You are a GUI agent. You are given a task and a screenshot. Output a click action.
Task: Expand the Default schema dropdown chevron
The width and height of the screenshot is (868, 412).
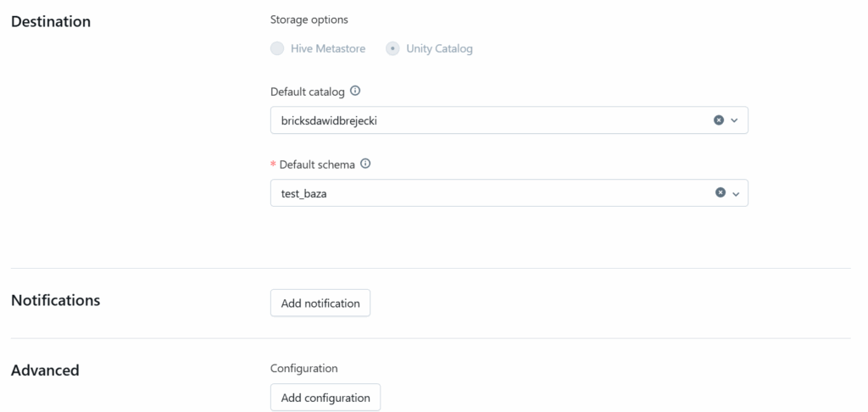click(736, 193)
